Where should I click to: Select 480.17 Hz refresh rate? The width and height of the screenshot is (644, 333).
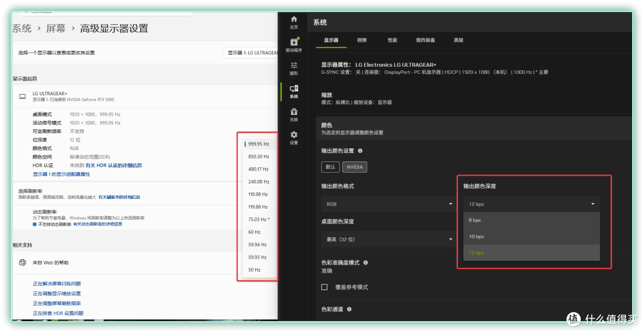click(x=259, y=169)
